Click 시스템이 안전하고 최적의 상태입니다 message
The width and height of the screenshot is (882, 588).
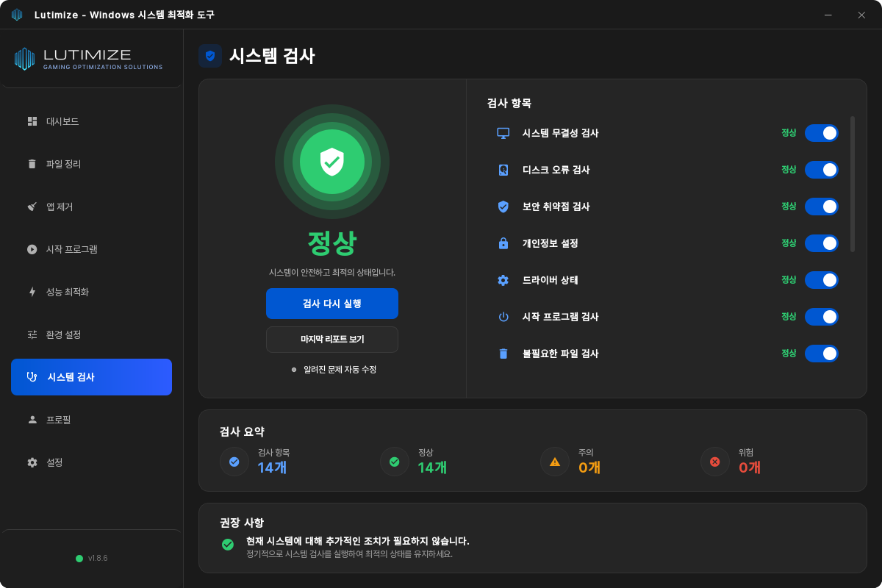click(332, 273)
